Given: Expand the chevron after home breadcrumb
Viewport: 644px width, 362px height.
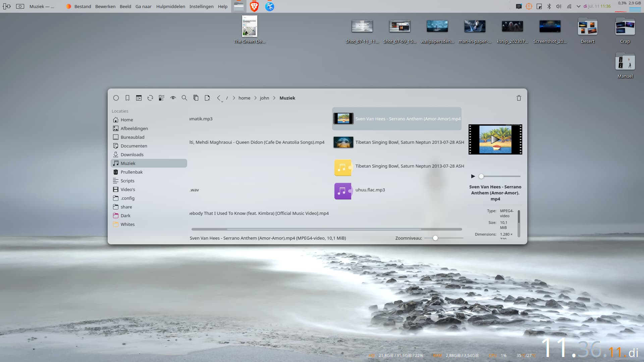Looking at the screenshot, I should coord(256,98).
